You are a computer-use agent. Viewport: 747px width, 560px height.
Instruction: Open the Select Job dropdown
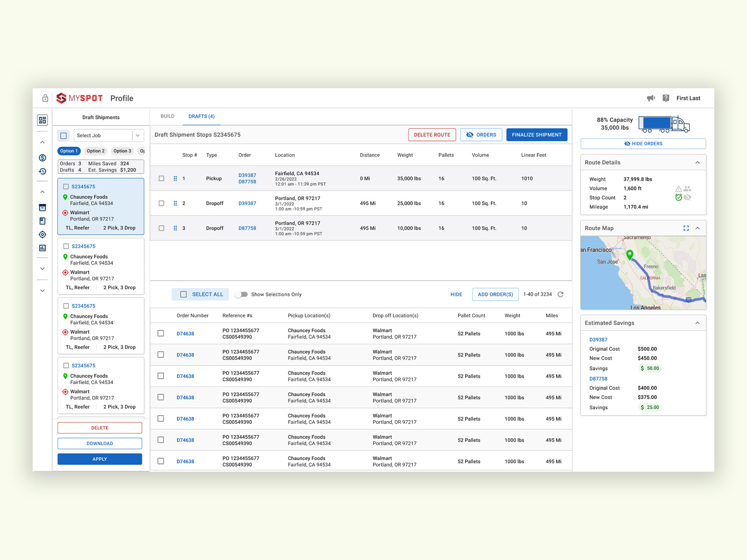pos(109,135)
